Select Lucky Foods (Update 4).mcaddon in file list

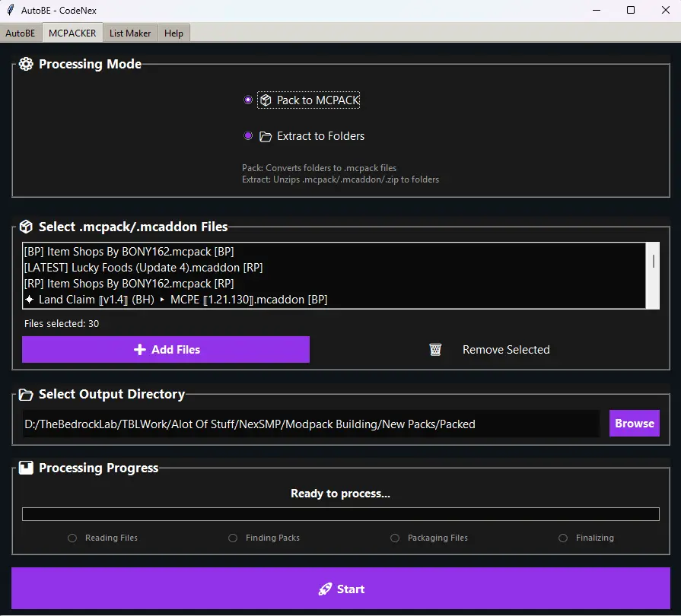[144, 268]
